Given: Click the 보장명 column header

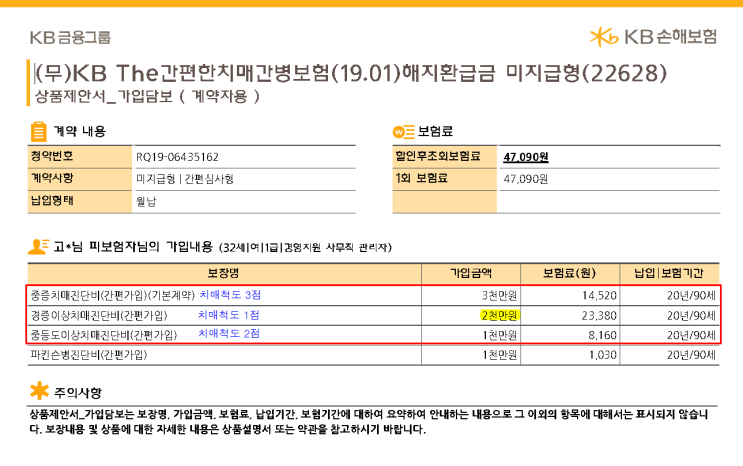Looking at the screenshot, I should (223, 273).
